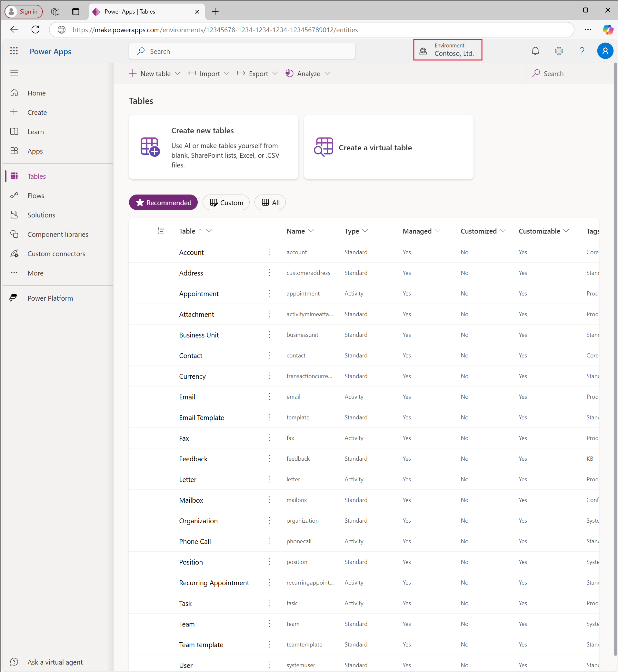
Task: Toggle the Custom tables filter
Action: [x=226, y=202]
